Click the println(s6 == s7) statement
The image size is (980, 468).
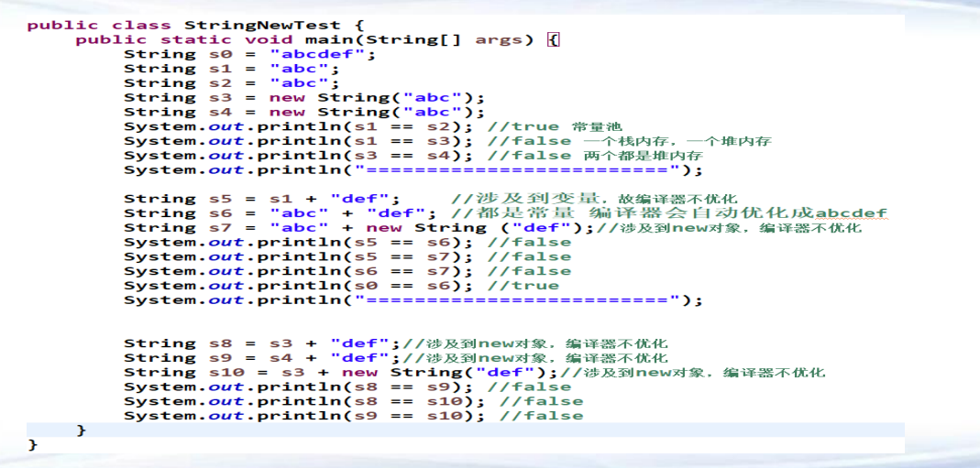pyautogui.click(x=298, y=271)
